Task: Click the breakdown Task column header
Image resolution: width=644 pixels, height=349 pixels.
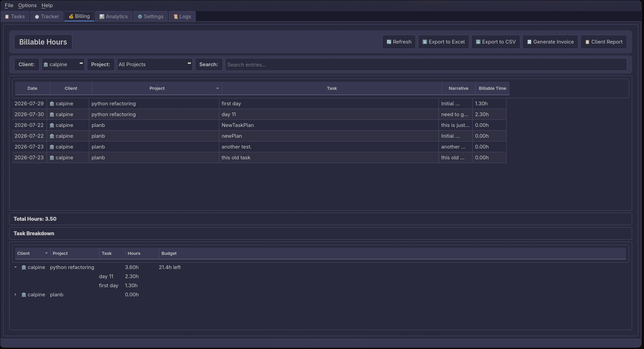Action: point(112,253)
